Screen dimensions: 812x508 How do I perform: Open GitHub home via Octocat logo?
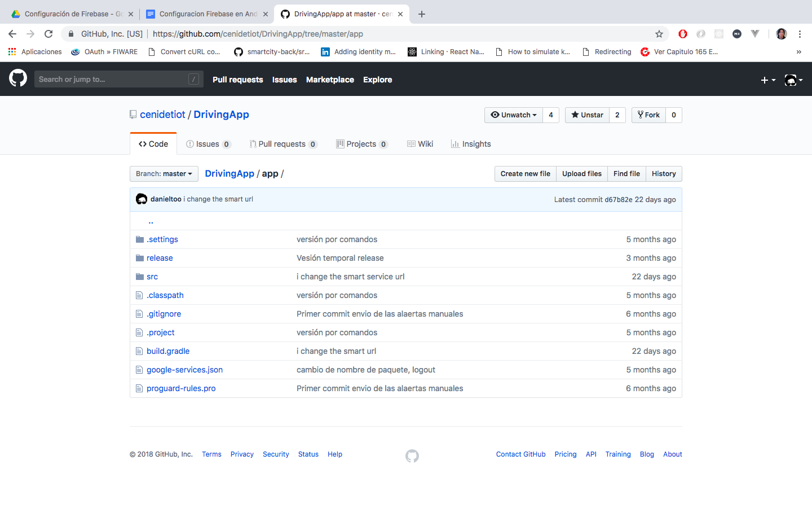(x=18, y=78)
